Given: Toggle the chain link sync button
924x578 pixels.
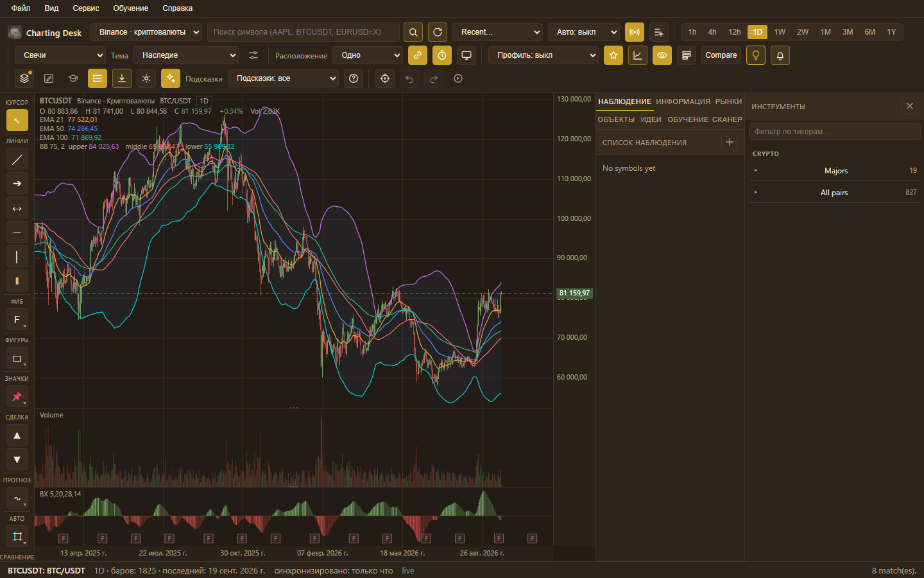Looking at the screenshot, I should (418, 55).
